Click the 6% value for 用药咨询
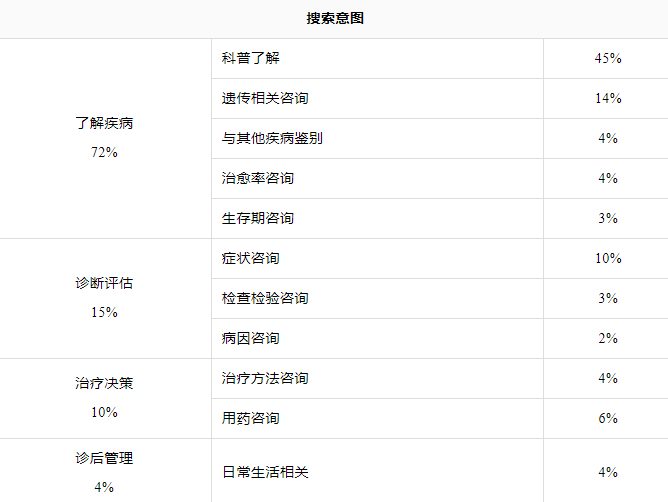 tap(608, 418)
